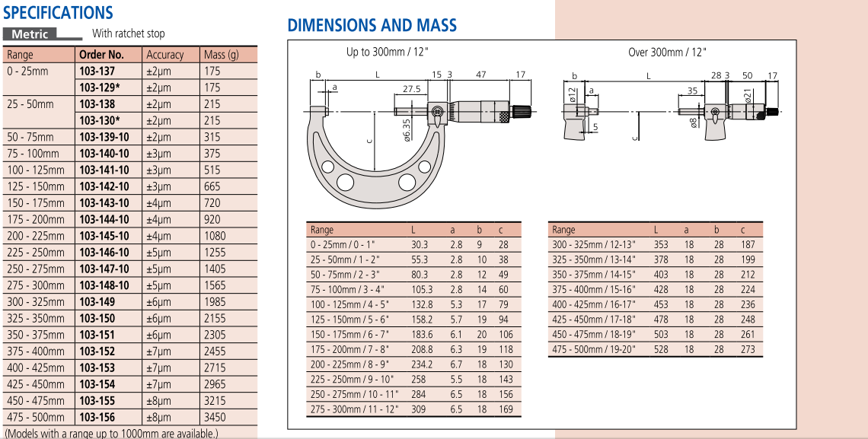Click the Mass (g) column header
Screen dimensions: 868x439
point(221,55)
